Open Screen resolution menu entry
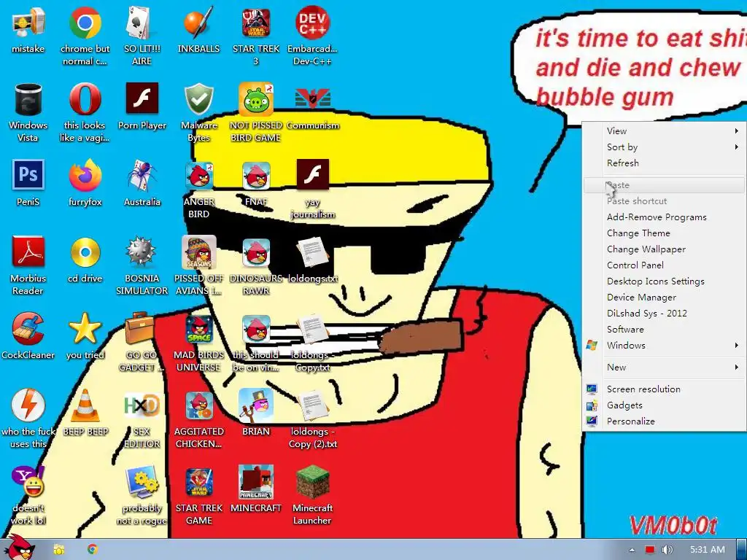The width and height of the screenshot is (747, 560). pyautogui.click(x=664, y=389)
